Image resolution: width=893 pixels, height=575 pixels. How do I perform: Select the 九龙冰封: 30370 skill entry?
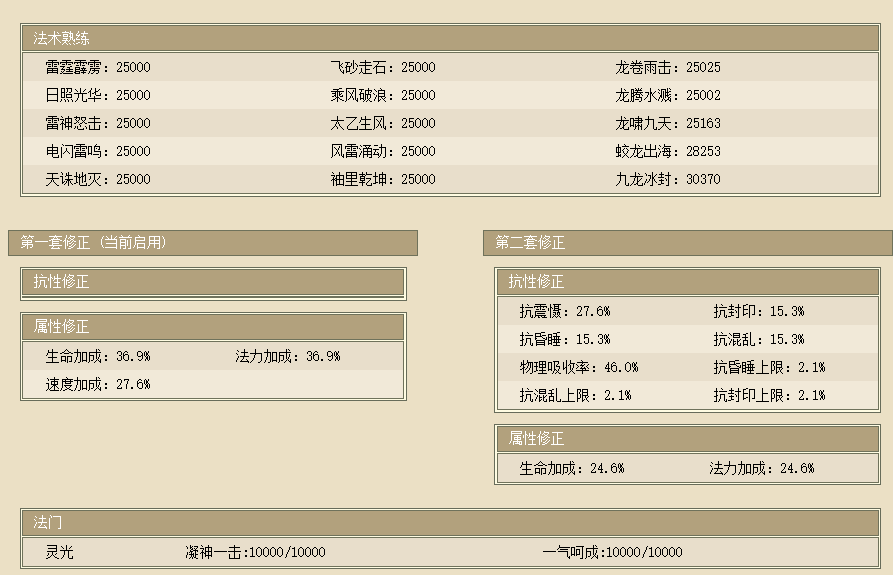(x=667, y=180)
